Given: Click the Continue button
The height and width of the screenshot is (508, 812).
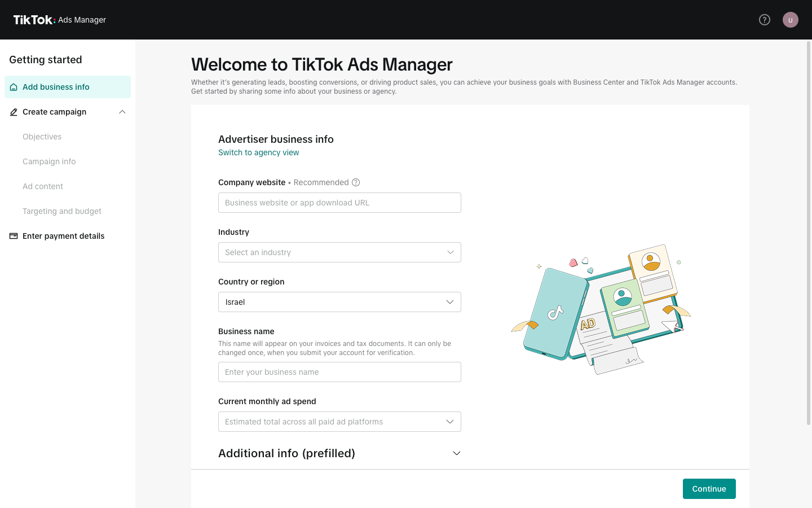Looking at the screenshot, I should [709, 489].
